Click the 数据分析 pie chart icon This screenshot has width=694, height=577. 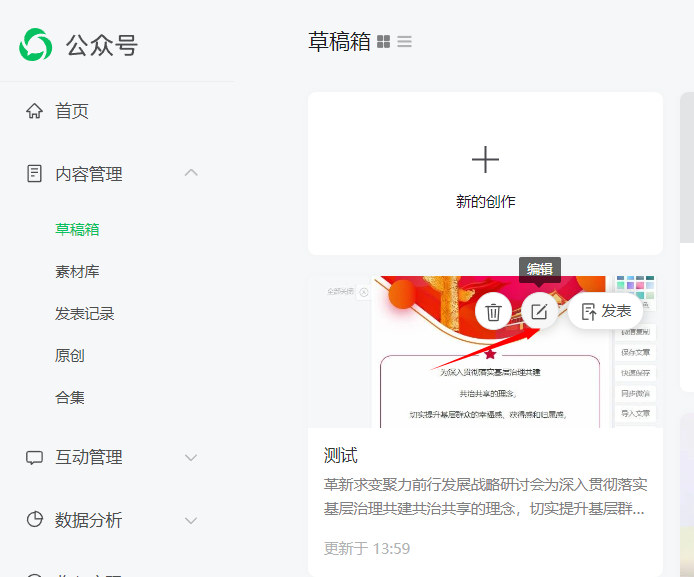35,520
